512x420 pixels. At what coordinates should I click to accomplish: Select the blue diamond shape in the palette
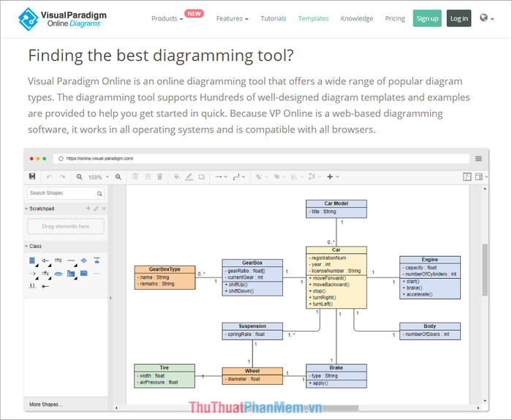coord(84,260)
